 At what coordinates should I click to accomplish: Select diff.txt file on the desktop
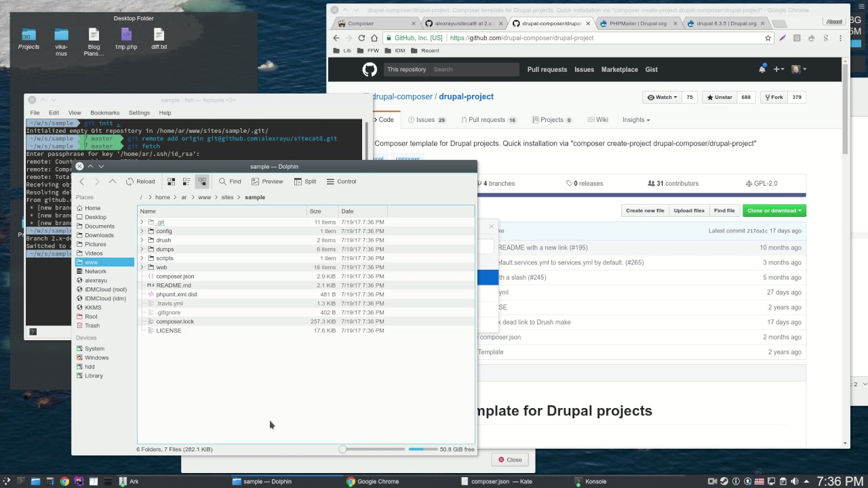click(x=159, y=39)
